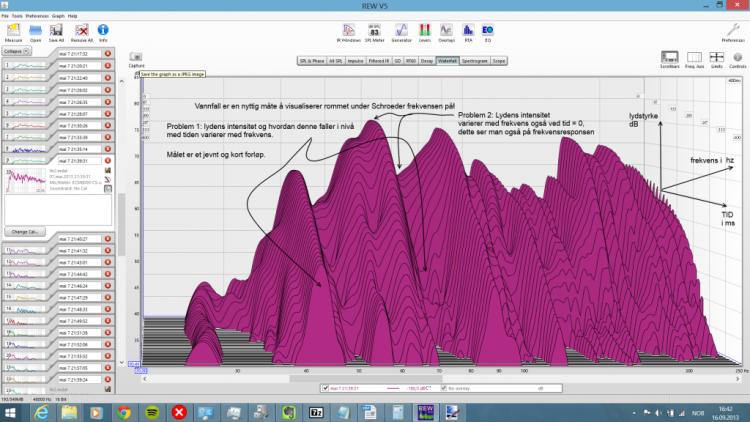Launch the signal Generator tool
Image resolution: width=750 pixels, height=422 pixels.
coord(400,33)
